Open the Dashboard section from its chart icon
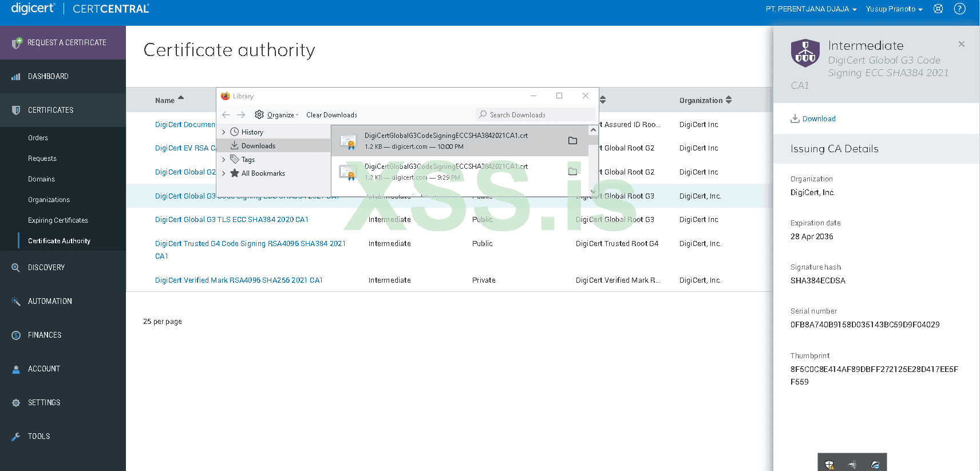980x471 pixels. (x=16, y=77)
